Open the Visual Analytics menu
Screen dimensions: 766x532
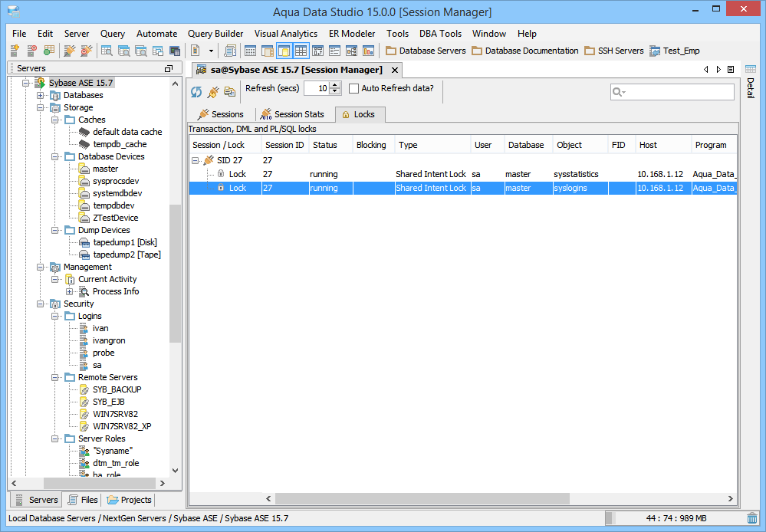[x=286, y=33]
